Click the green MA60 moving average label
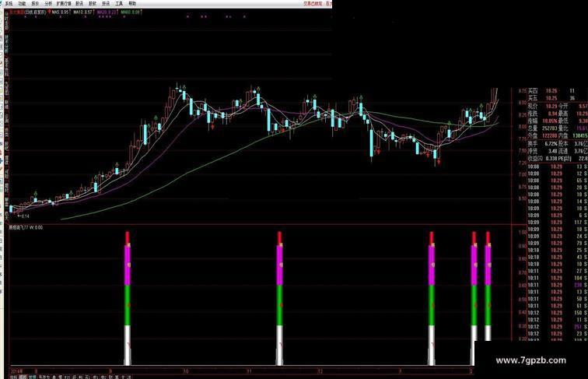Screen dimensions: 588x379 (131, 12)
